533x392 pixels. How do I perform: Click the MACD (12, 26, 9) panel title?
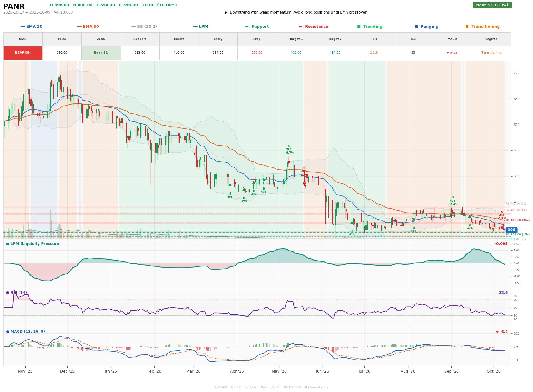28,332
